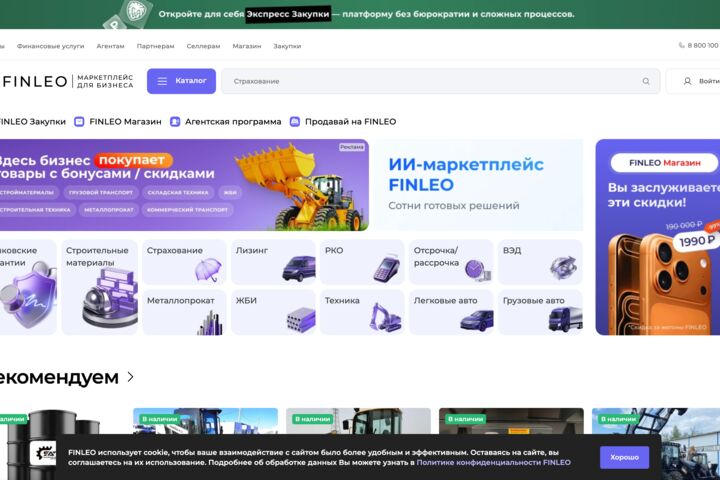Click the FINLEO Магазин shop icon
720x480 pixels.
point(79,122)
